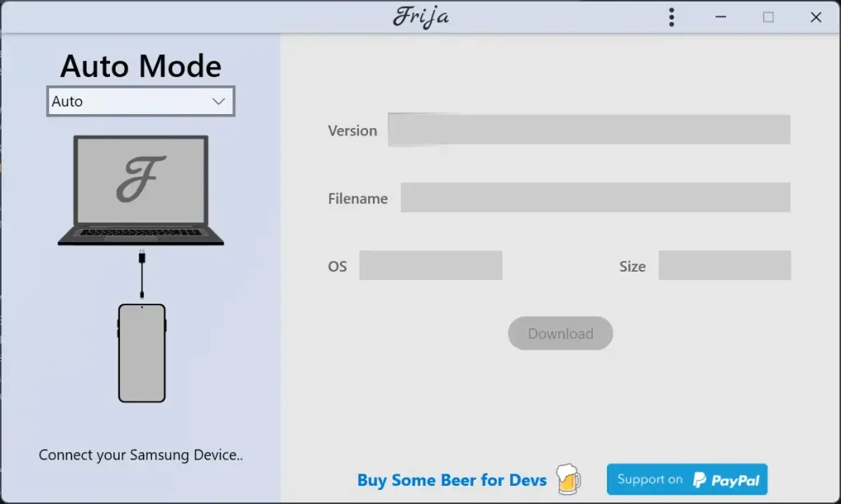Click the USB cable connector graphic
This screenshot has width=841, height=504.
tap(141, 274)
